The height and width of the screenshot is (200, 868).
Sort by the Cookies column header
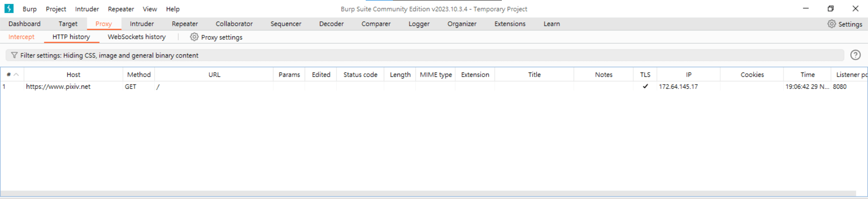752,75
